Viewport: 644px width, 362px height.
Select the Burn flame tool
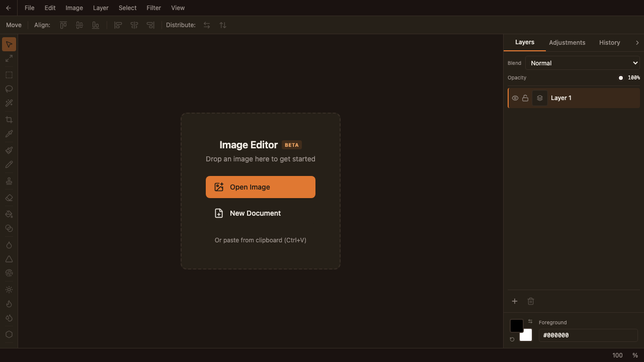[9, 304]
